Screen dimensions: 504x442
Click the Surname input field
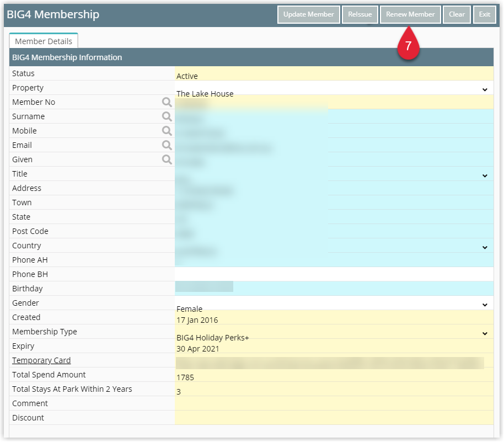pyautogui.click(x=334, y=116)
